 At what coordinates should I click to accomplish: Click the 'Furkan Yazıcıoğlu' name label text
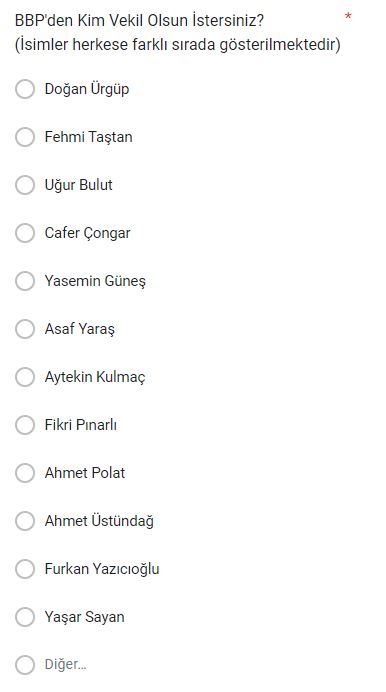[102, 569]
